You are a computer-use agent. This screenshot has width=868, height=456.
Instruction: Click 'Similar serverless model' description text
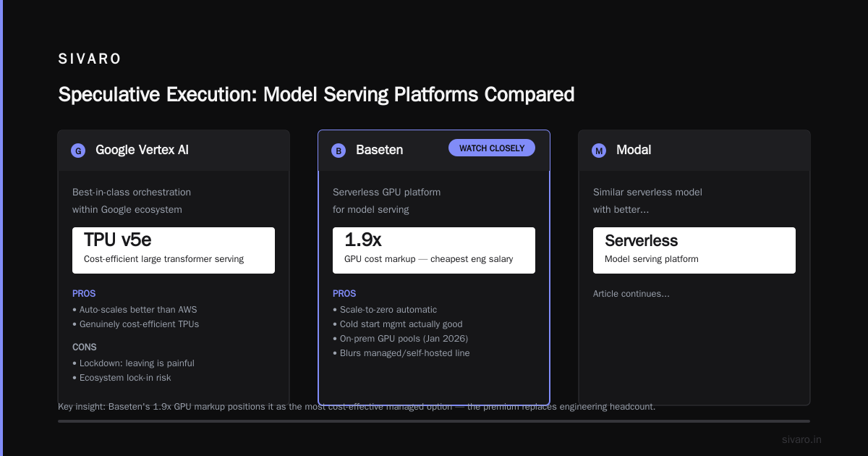(x=648, y=193)
